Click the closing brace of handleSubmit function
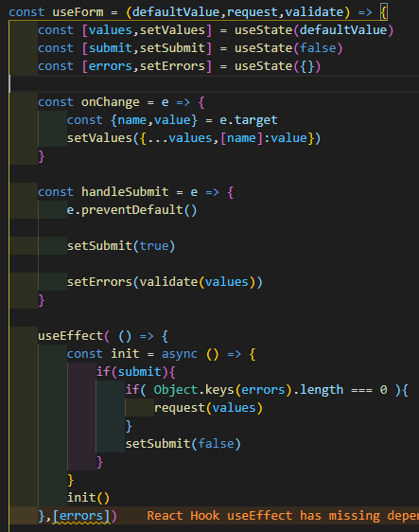The image size is (419, 532). pyautogui.click(x=42, y=300)
